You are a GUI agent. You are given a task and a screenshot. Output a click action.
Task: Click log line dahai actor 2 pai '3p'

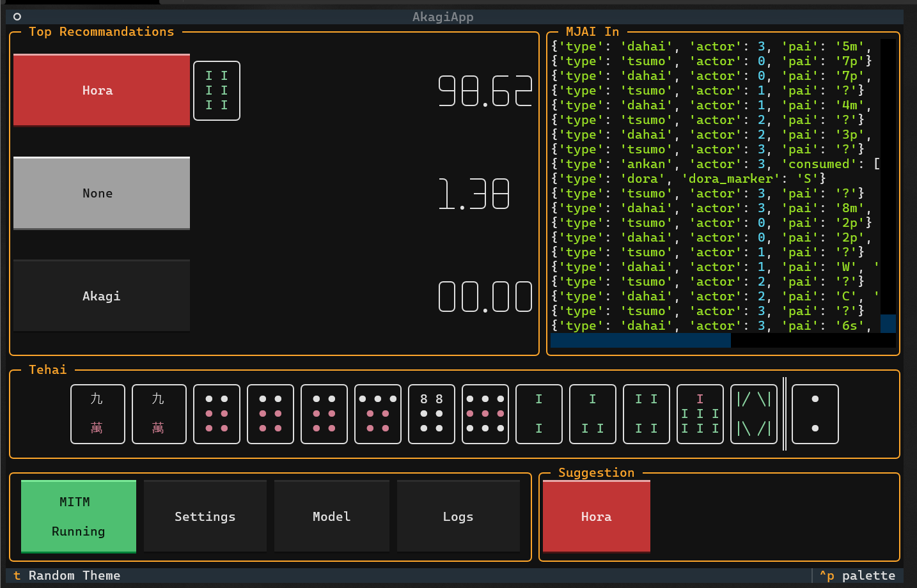(712, 134)
